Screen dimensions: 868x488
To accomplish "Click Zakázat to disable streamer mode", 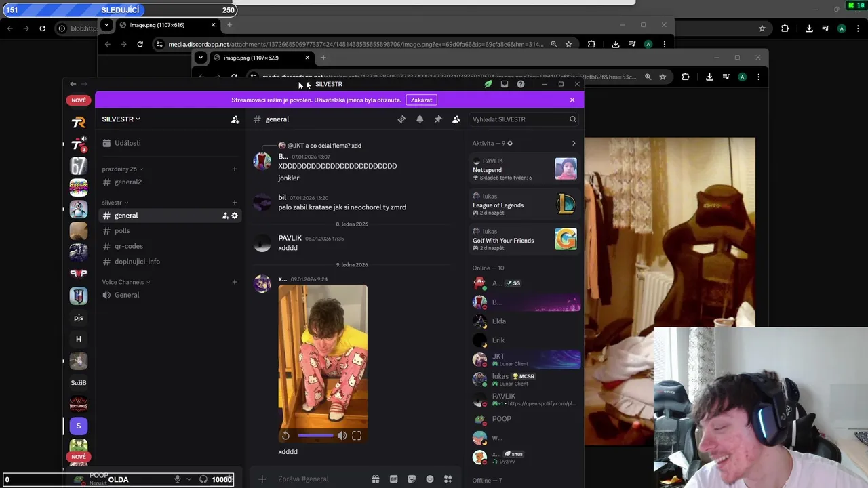I will (421, 100).
